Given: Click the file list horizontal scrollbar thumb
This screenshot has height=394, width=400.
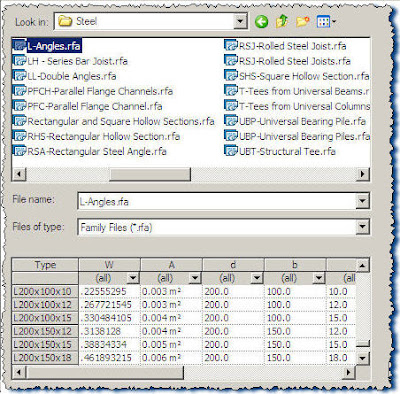Looking at the screenshot, I should click(150, 174).
